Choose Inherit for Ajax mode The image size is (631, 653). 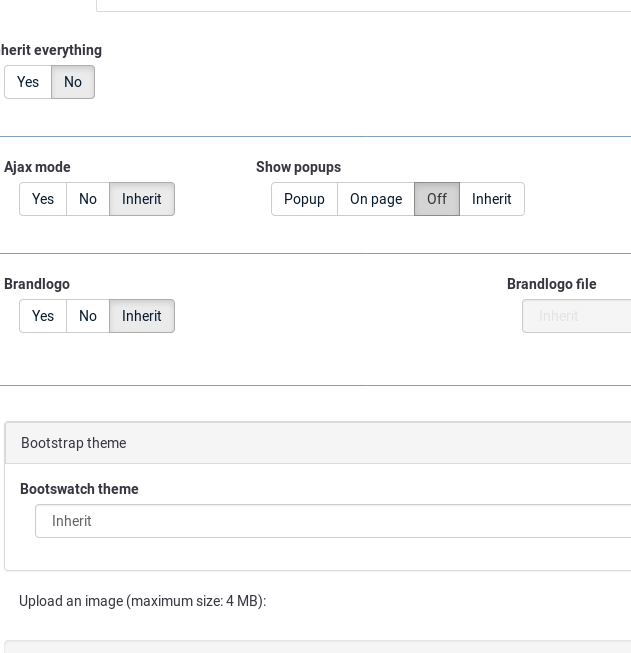point(142,199)
